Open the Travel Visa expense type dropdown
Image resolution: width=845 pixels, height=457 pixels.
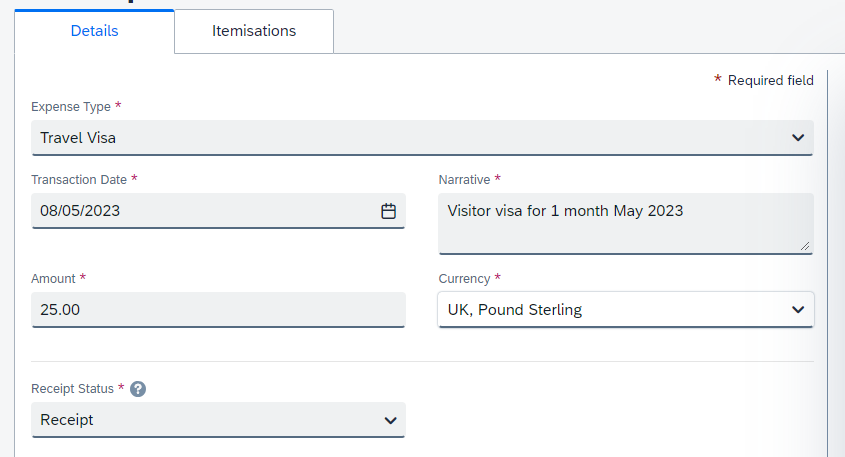click(400, 138)
